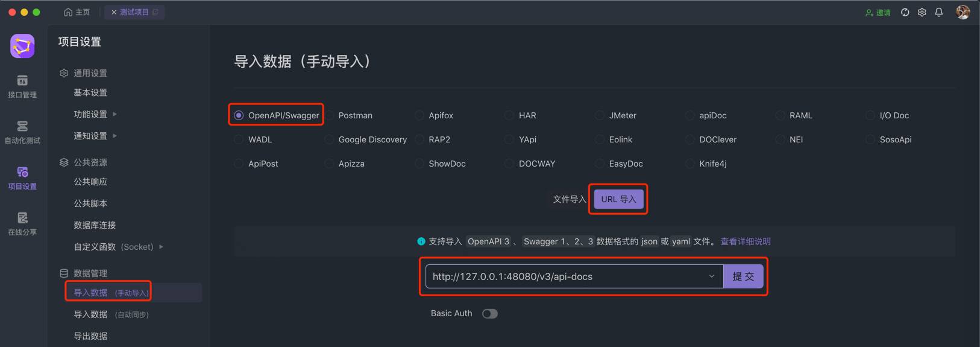Open settings gear icon in title bar
Screen dimensions: 980x347
pos(922,13)
